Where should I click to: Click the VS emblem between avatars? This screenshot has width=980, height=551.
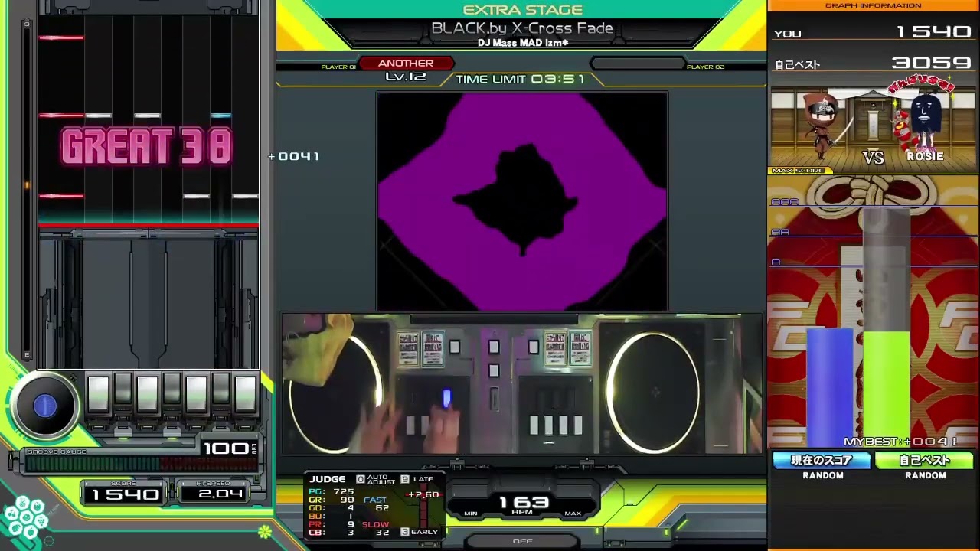(x=874, y=158)
